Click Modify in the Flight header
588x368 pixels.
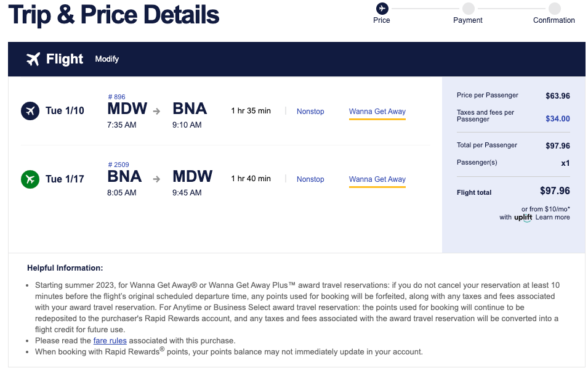(107, 59)
